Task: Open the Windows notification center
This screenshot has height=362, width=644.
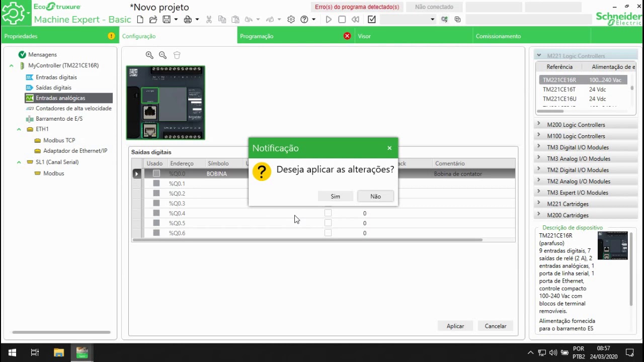Action: tap(629, 352)
